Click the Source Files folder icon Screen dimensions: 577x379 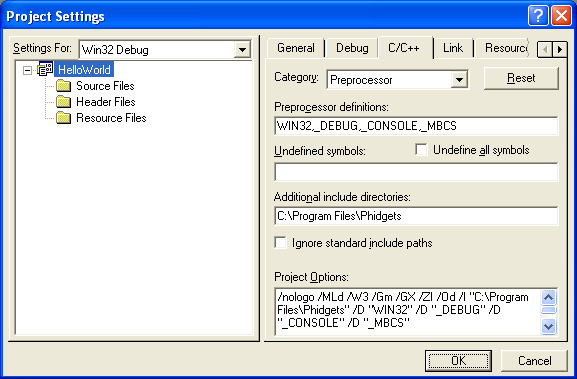point(63,86)
